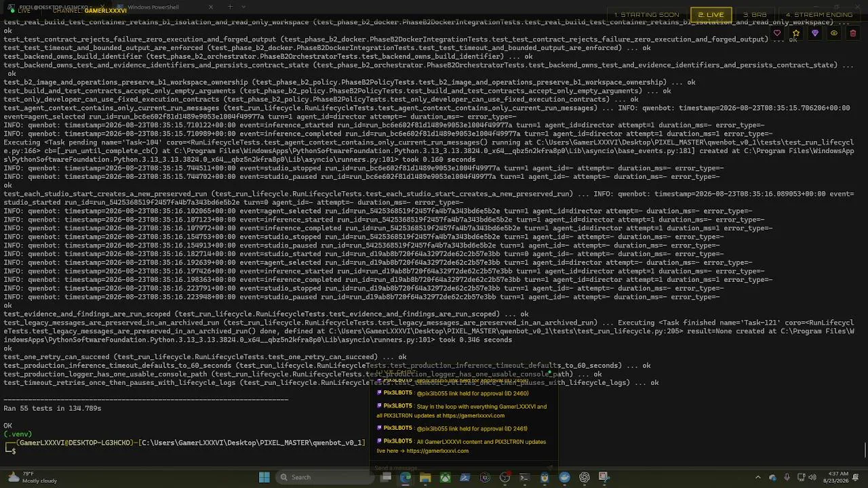The width and height of the screenshot is (868, 488).
Task: Open the Xbox app from the taskbar
Action: [446, 477]
